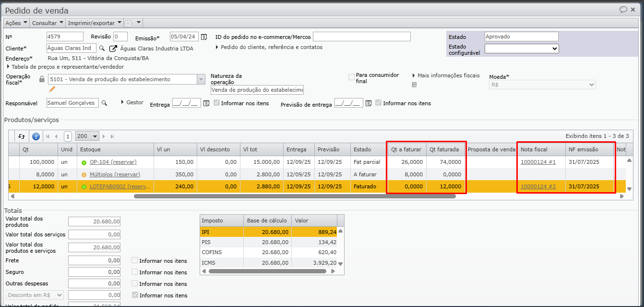Click the settings gear icon in toolbar
The height and width of the screenshot is (307, 644).
tap(128, 23)
